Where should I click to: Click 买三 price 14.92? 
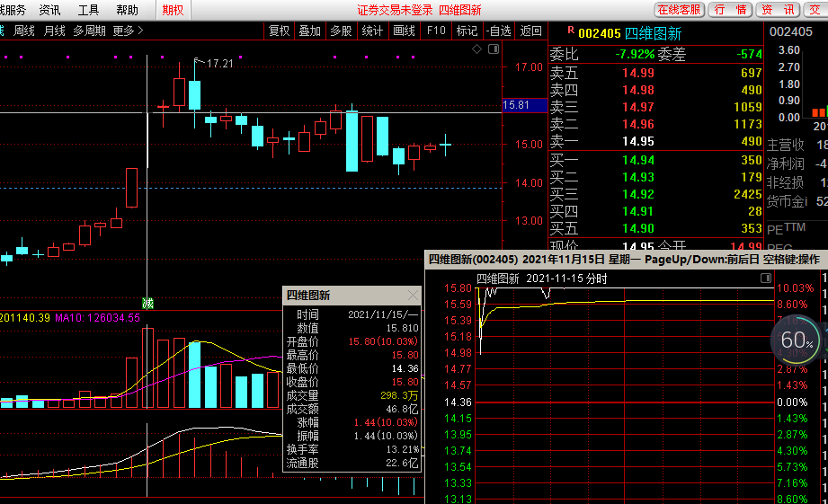(638, 194)
